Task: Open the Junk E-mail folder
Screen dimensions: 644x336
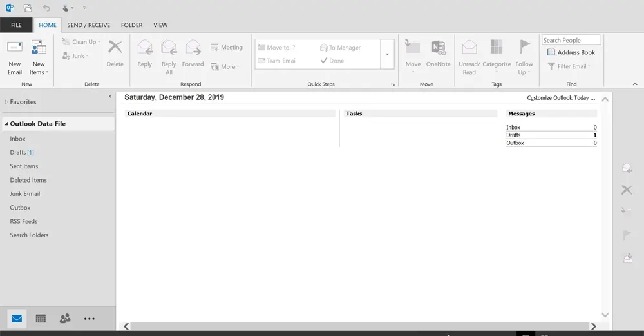Action: pyautogui.click(x=25, y=193)
